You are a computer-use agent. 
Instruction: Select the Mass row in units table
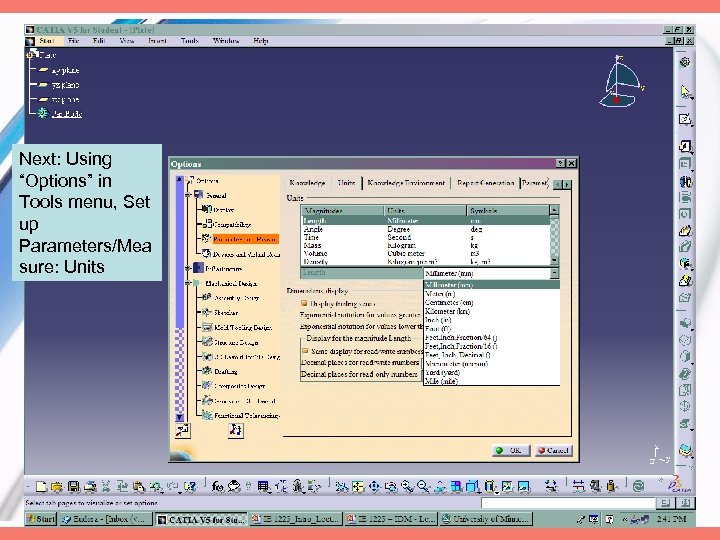point(425,245)
